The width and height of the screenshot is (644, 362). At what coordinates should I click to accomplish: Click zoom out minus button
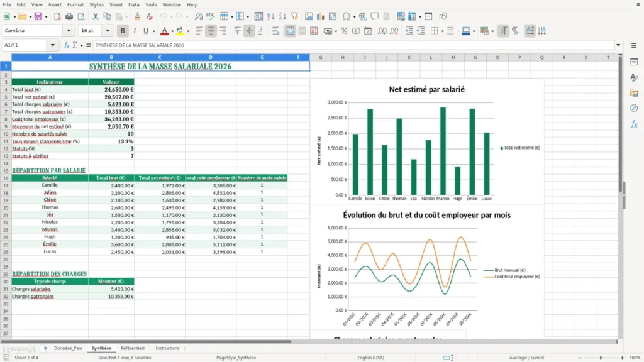point(580,358)
